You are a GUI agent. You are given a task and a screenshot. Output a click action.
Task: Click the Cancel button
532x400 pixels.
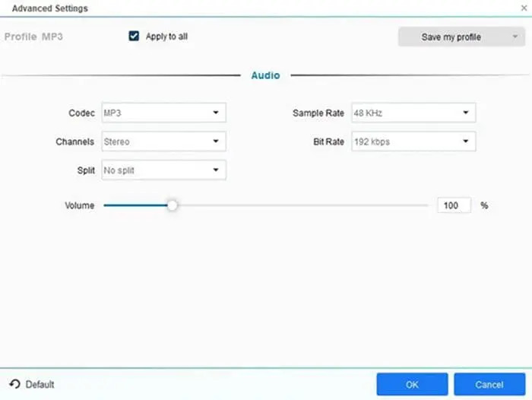coord(489,384)
